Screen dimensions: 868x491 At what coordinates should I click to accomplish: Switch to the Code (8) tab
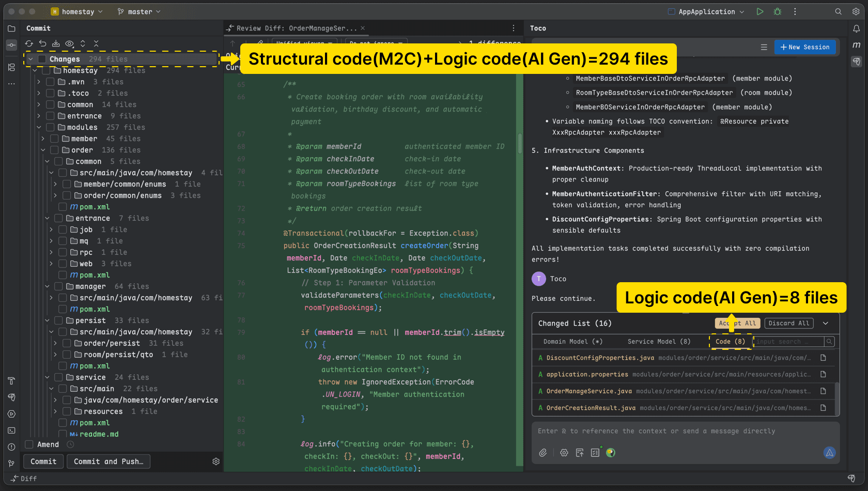click(730, 341)
